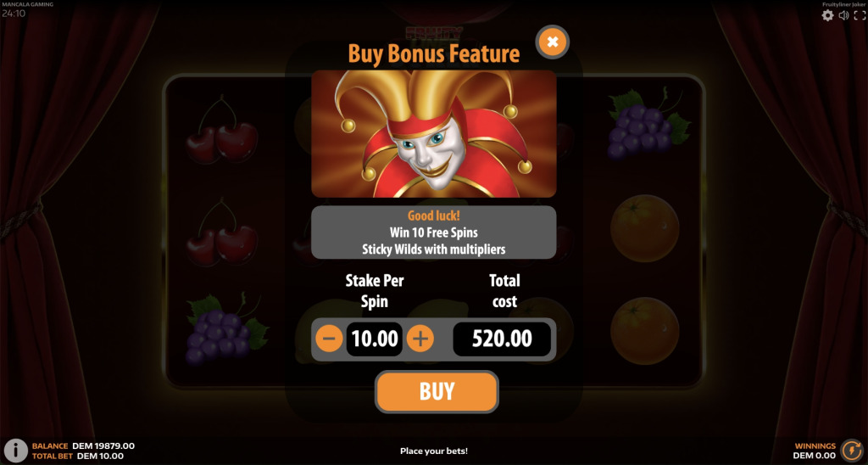
Task: Click the total cost 520.00 field
Action: tap(502, 339)
